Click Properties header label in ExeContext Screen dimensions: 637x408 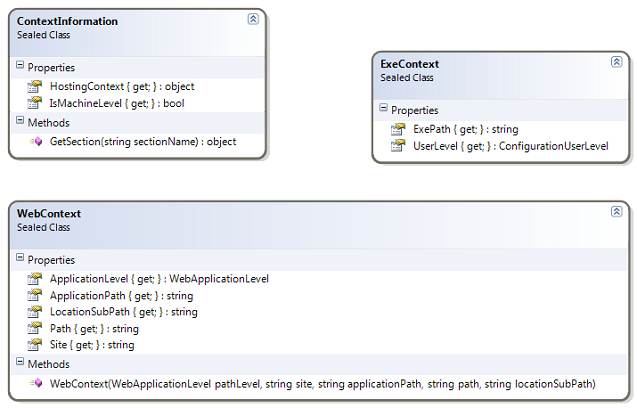(415, 111)
